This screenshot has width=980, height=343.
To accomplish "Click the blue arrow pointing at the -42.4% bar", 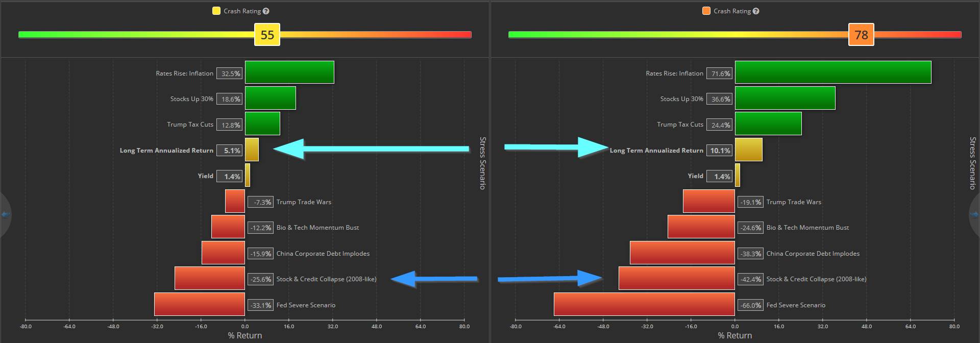I will pyautogui.click(x=549, y=279).
